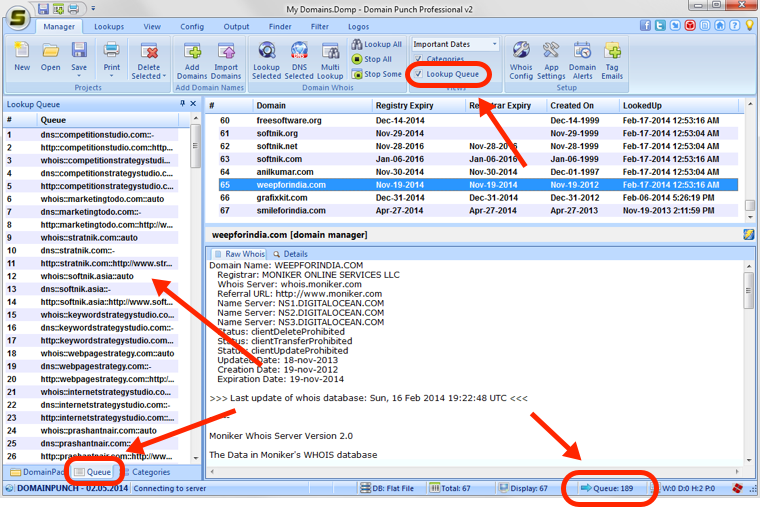Click quick access print icon in title bar
Viewport: 760px width, 512px height.
(73, 8)
